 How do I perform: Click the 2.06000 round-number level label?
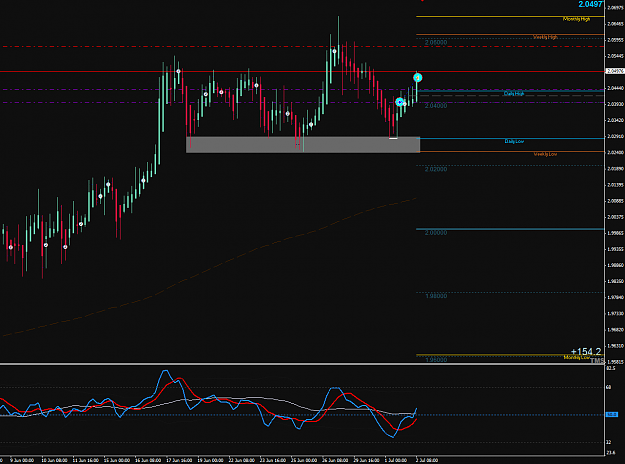tap(436, 43)
